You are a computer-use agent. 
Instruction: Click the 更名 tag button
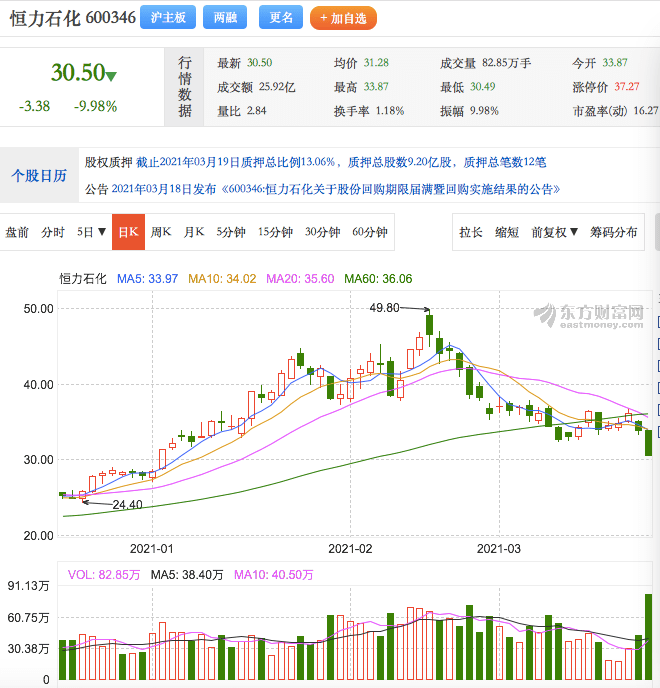[281, 18]
